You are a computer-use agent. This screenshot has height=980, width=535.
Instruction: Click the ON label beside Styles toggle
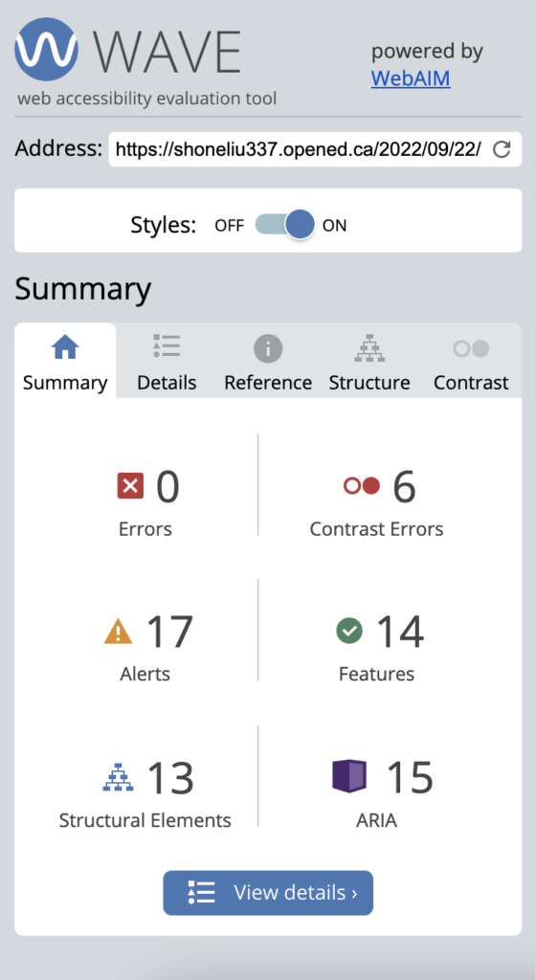(x=334, y=226)
